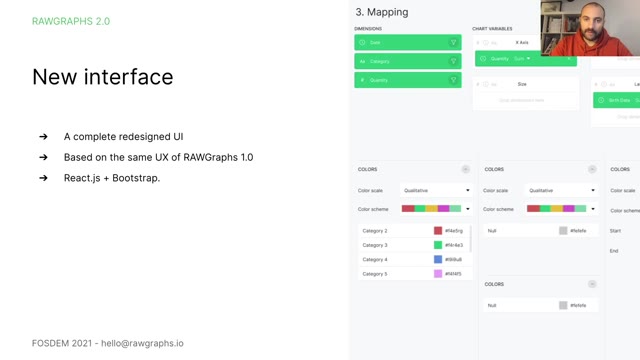640x360 pixels.
Task: Click the 'A complete redesigned UI' bullet
Action: tap(123, 136)
